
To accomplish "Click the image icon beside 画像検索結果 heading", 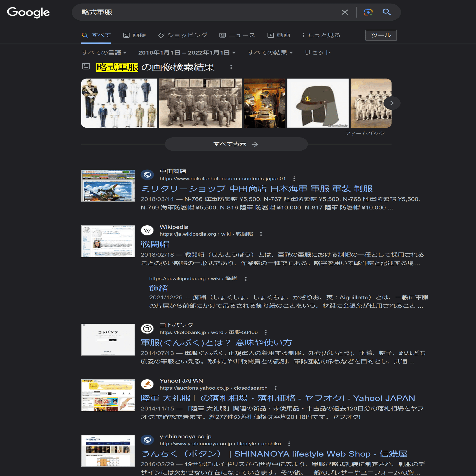I will point(86,66).
